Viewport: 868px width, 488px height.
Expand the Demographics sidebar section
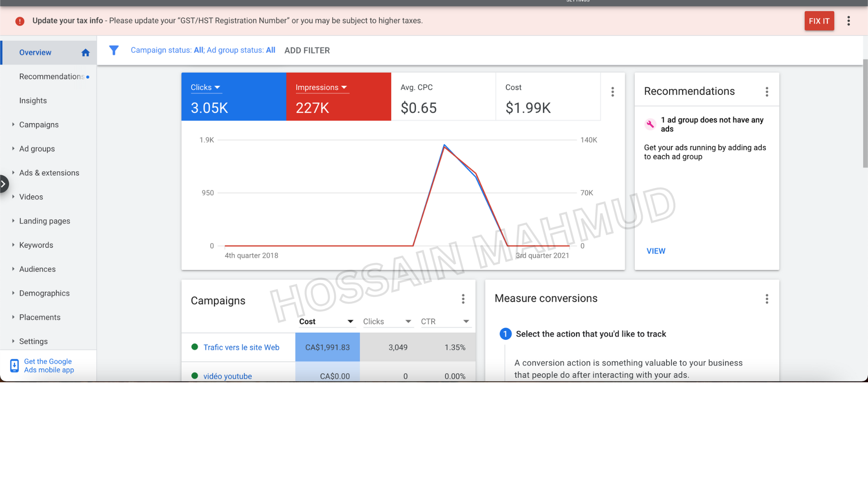[x=13, y=293]
